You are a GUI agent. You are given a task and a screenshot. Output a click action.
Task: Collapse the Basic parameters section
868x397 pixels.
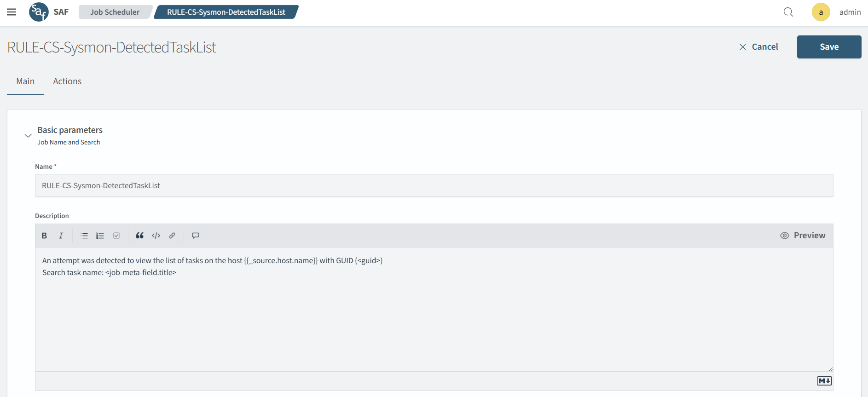(x=28, y=136)
